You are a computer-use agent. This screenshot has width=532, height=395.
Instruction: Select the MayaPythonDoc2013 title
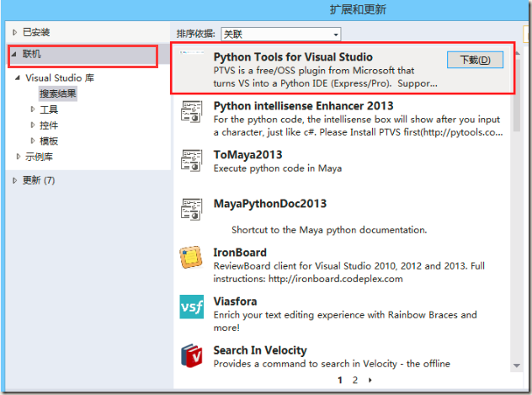pos(270,204)
